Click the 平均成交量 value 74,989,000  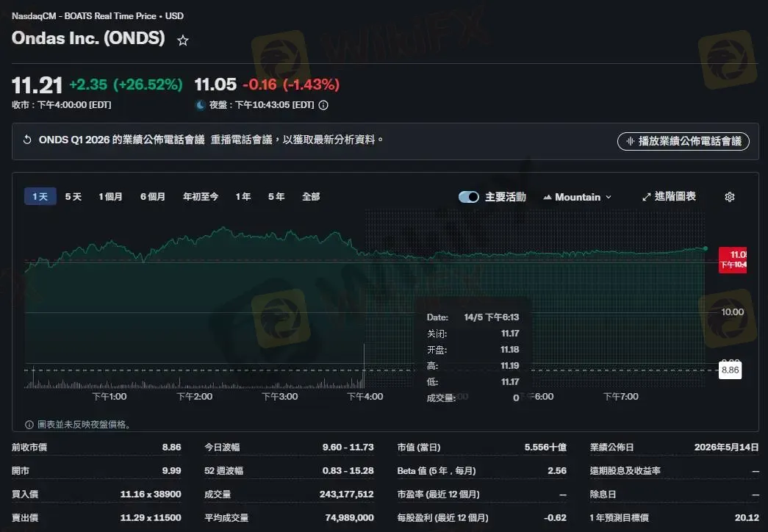[349, 518]
